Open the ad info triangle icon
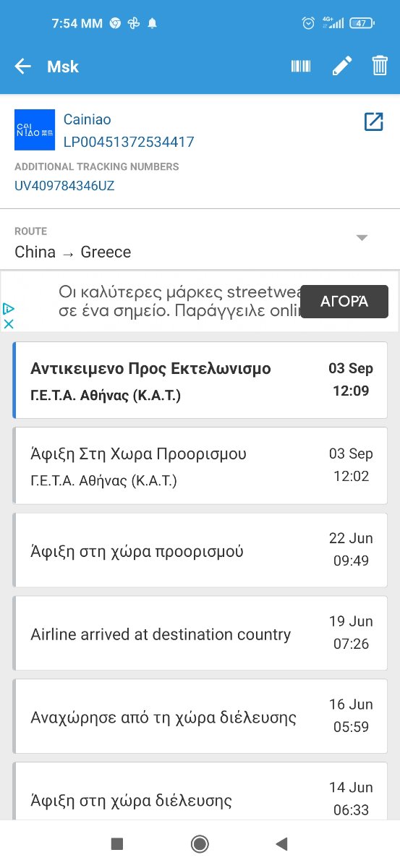 [9, 309]
